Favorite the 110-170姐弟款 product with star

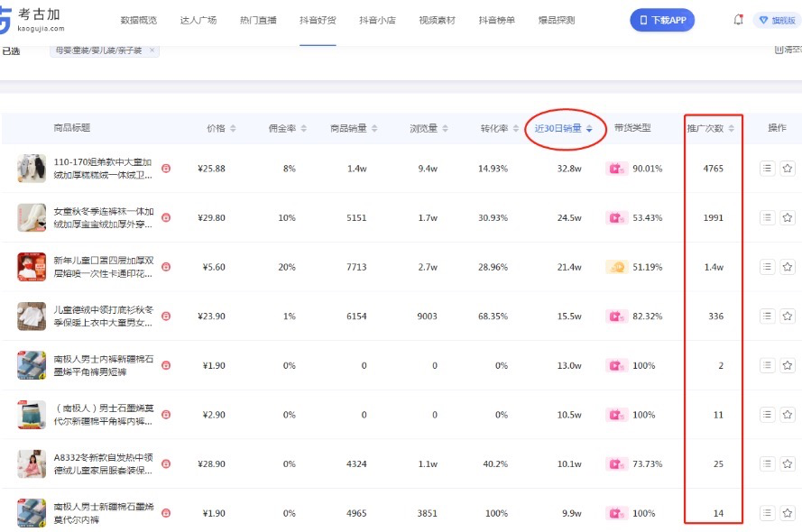[x=788, y=168]
